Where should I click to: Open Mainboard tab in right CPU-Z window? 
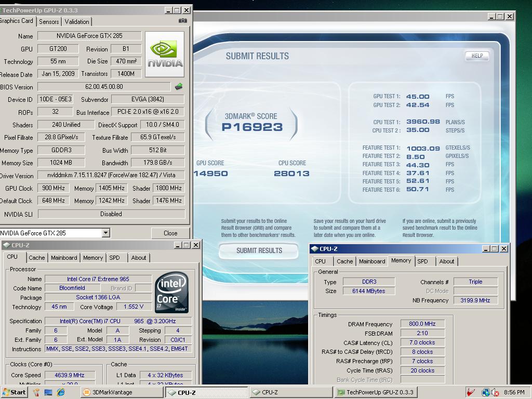pyautogui.click(x=372, y=262)
